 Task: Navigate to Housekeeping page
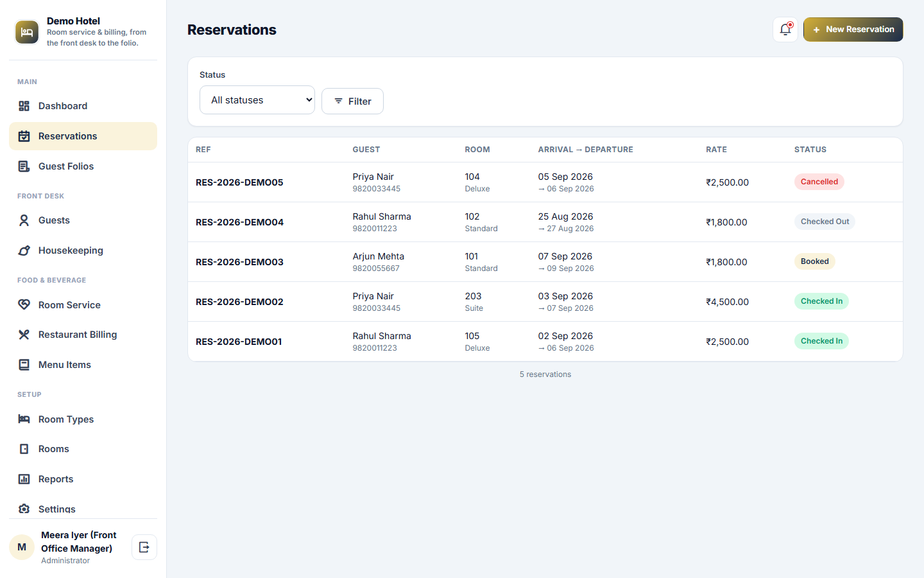(83, 250)
